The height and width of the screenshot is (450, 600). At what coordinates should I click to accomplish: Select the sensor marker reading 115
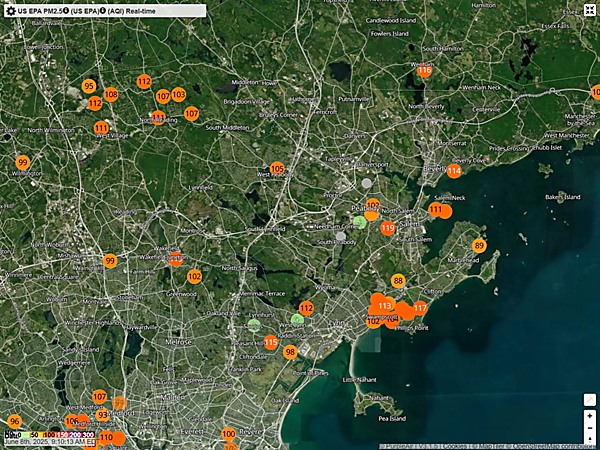[x=271, y=343]
